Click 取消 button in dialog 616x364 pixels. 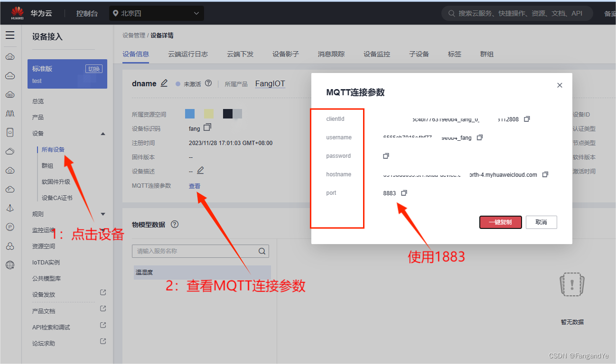pyautogui.click(x=541, y=222)
